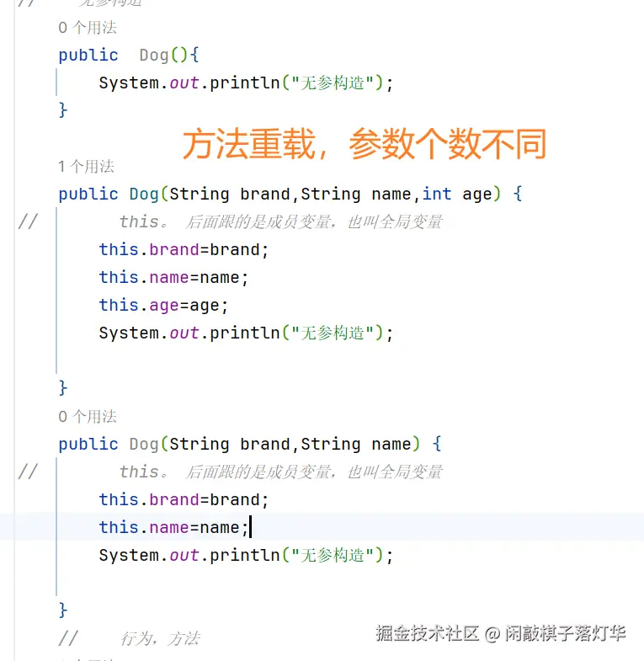The height and width of the screenshot is (661, 644).
Task: Click Dog name in the two-parameter constructor
Action: (144, 444)
